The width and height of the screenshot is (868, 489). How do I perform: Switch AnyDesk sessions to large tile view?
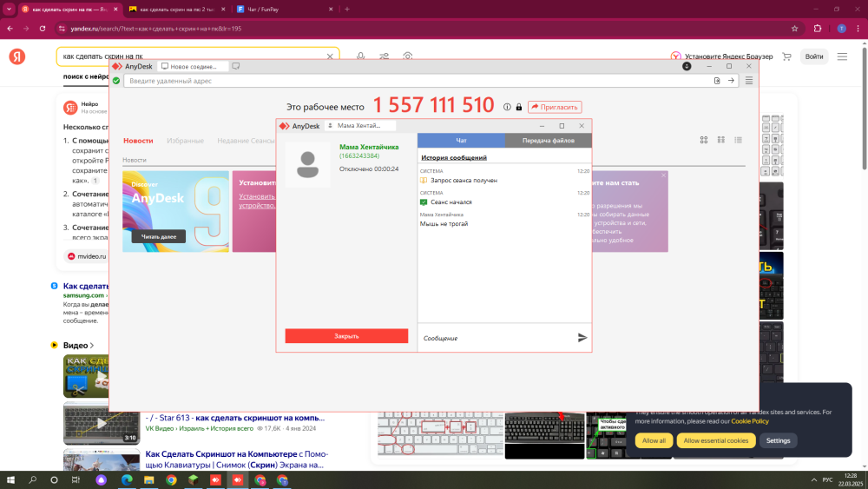coord(704,140)
